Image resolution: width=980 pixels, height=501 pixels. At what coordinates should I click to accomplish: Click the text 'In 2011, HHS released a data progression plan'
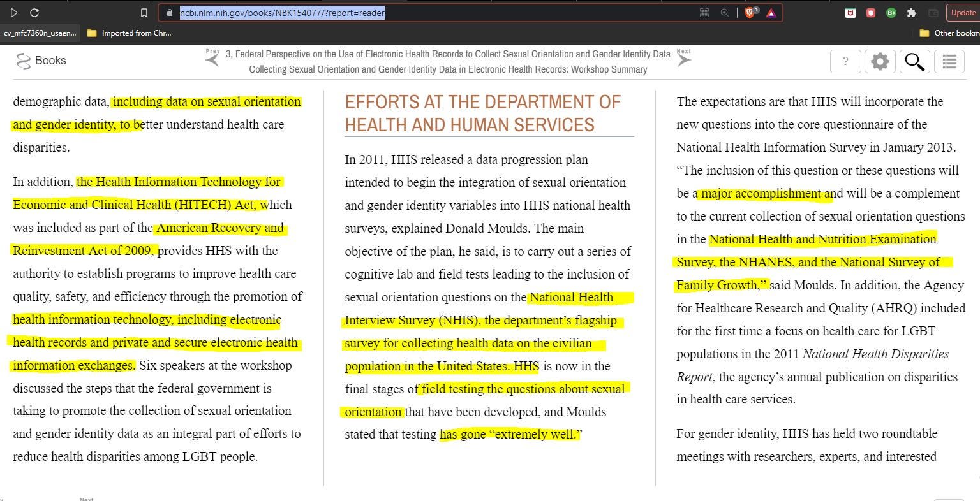(x=466, y=159)
